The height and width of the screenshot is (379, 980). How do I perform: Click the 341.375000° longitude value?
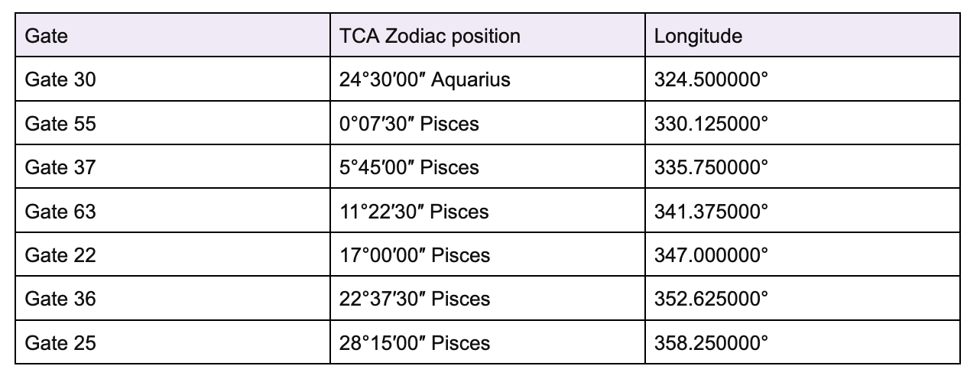[711, 211]
